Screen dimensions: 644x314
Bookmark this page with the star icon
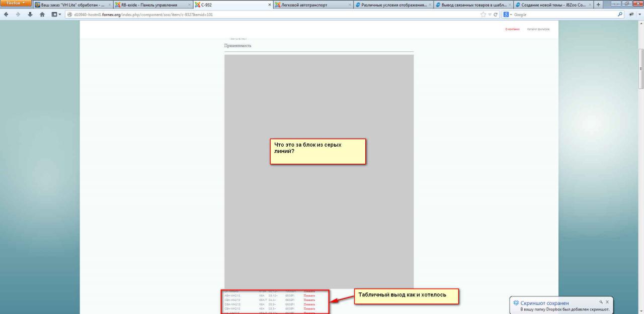point(484,15)
